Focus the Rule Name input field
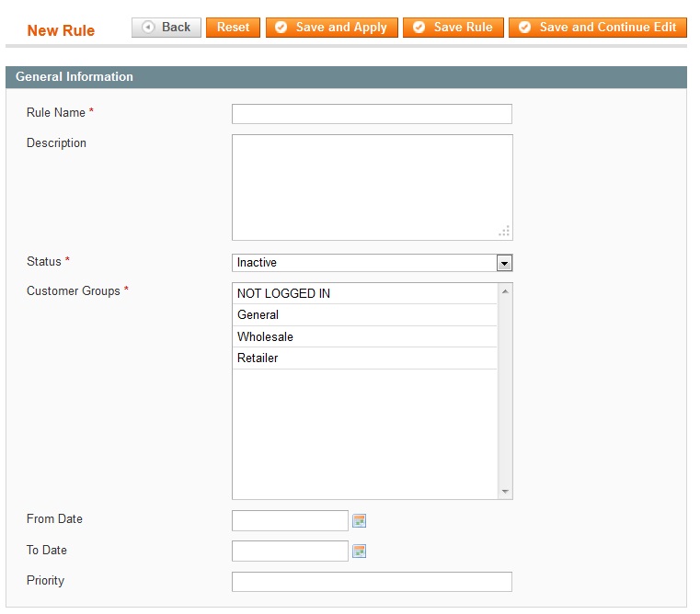Viewport: 700px width, 614px height. pyautogui.click(x=372, y=114)
